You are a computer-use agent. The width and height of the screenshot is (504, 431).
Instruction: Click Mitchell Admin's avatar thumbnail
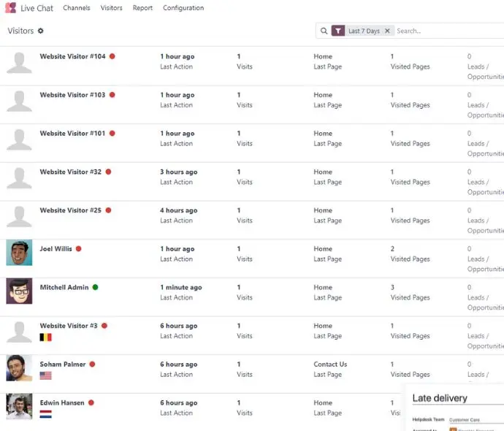click(x=19, y=291)
